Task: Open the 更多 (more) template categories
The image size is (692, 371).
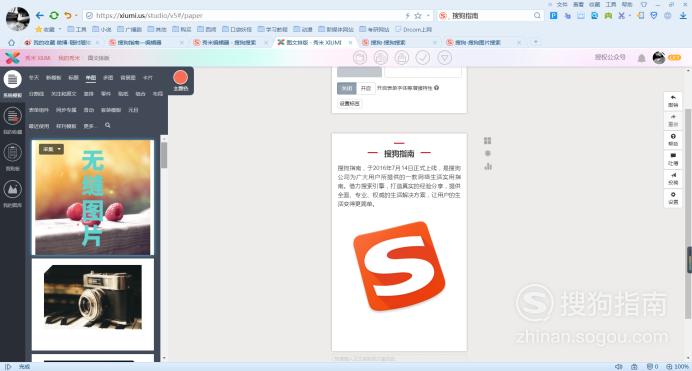Action: coord(89,126)
